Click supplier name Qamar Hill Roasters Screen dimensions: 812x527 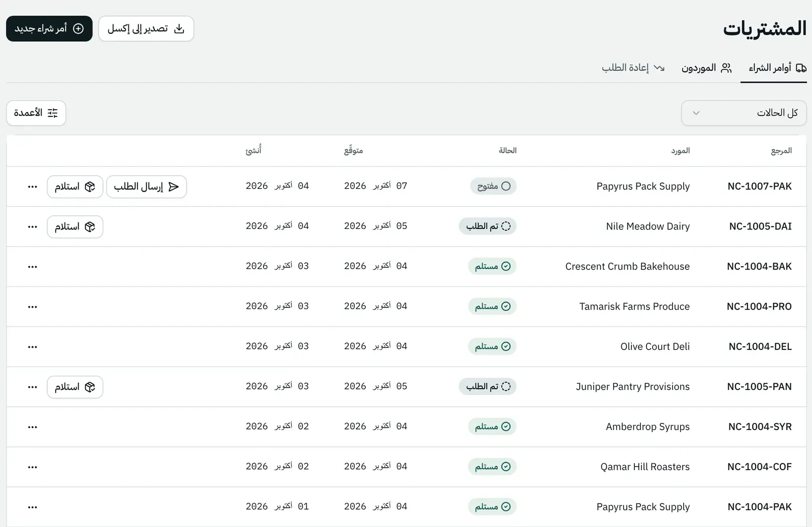pos(645,467)
